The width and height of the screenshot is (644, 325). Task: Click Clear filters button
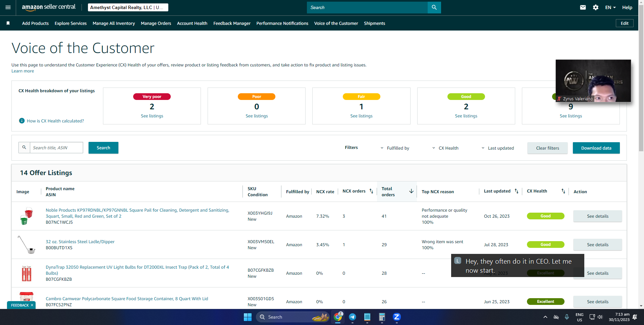pos(547,148)
